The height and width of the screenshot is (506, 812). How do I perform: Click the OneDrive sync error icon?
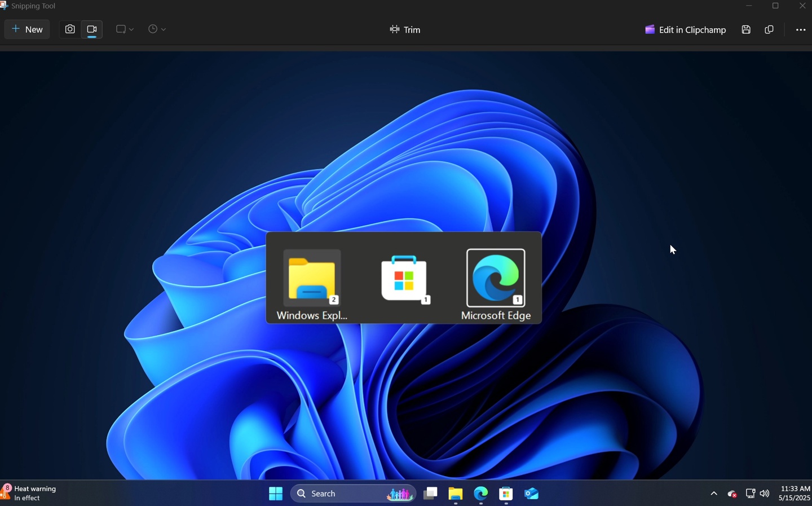tap(731, 494)
